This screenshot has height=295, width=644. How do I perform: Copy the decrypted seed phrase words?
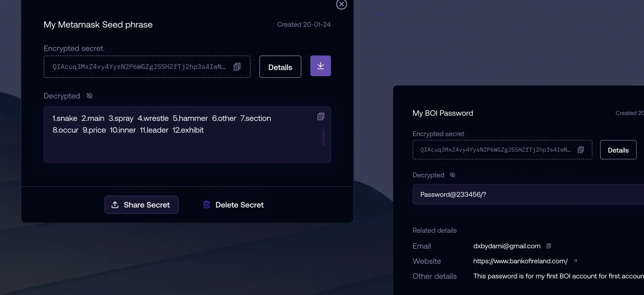pos(321,116)
